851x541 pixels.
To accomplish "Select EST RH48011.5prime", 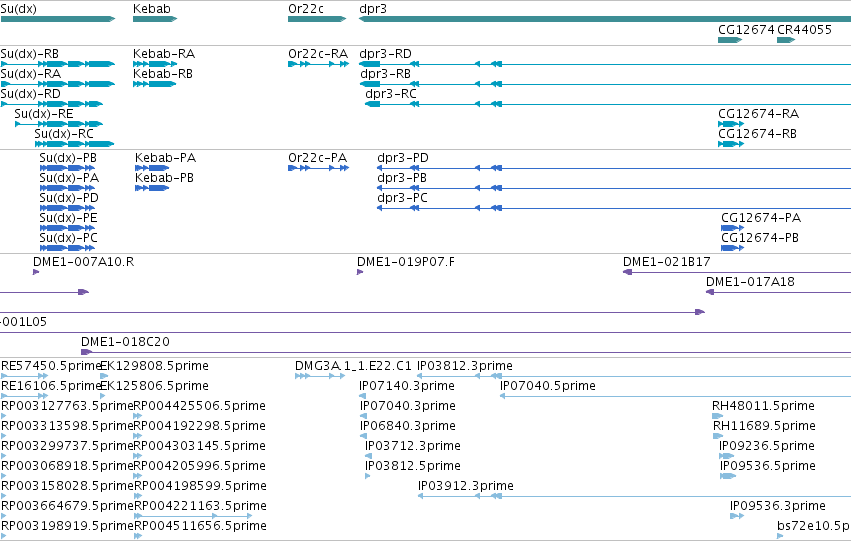I will (x=717, y=416).
